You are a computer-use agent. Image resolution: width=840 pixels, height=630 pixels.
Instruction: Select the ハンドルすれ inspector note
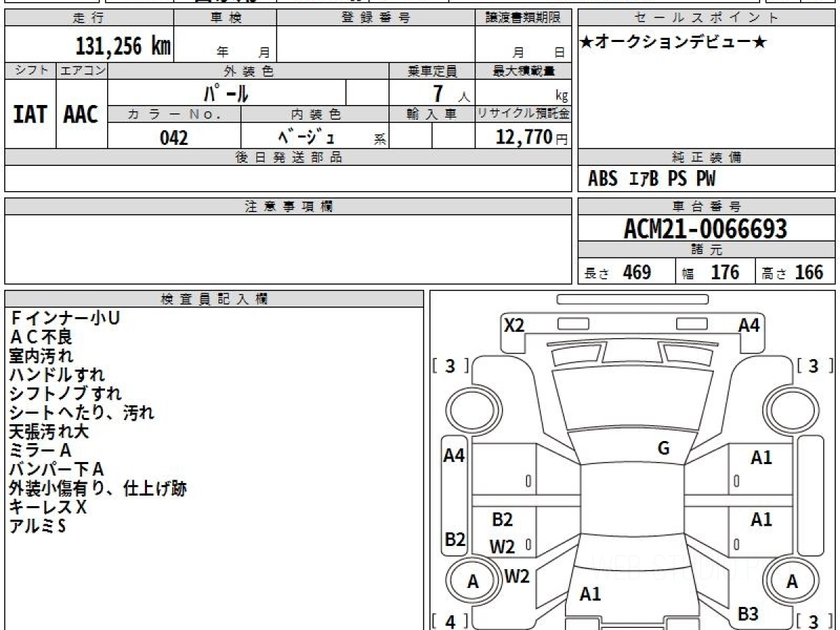pyautogui.click(x=57, y=375)
